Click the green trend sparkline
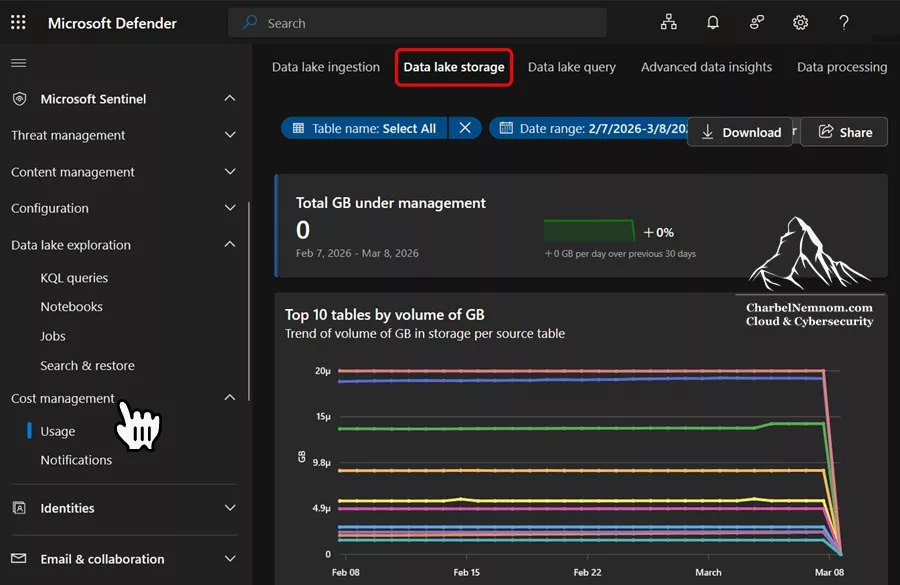900x585 pixels. pos(589,230)
